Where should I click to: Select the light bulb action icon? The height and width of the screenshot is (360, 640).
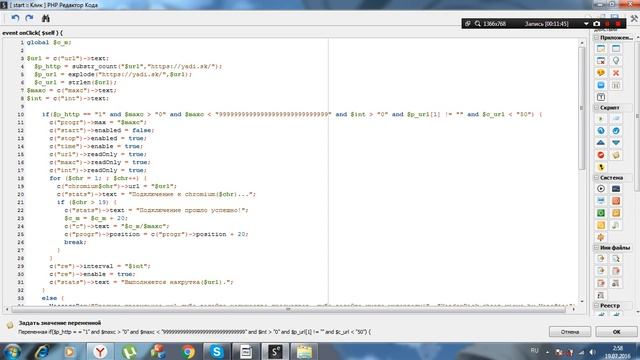[616, 61]
